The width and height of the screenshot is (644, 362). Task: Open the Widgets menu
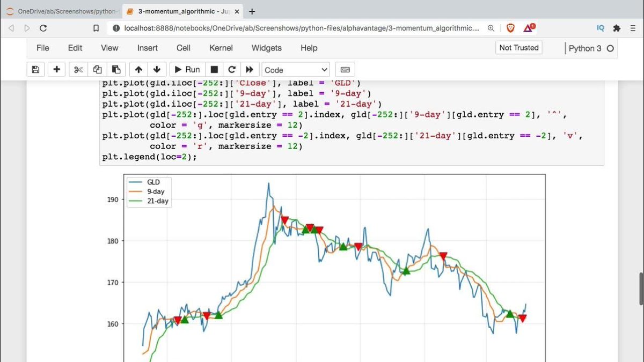pos(267,48)
